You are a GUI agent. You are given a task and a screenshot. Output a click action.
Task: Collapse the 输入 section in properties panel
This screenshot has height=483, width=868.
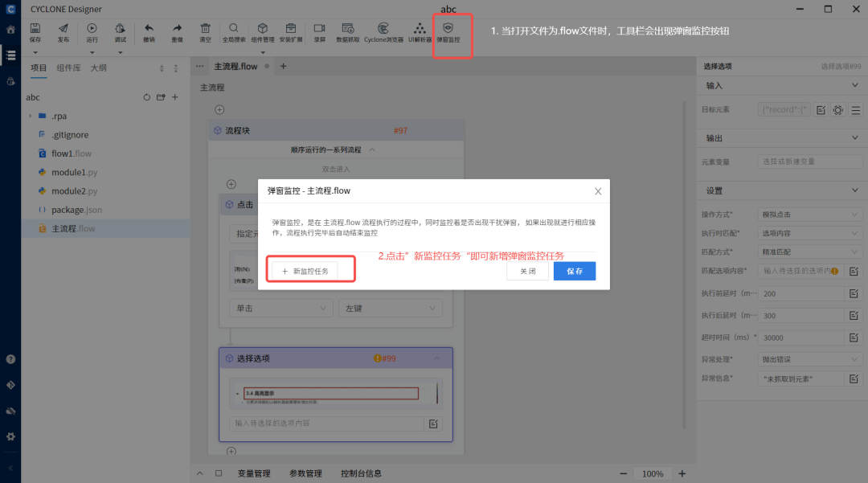[x=854, y=85]
